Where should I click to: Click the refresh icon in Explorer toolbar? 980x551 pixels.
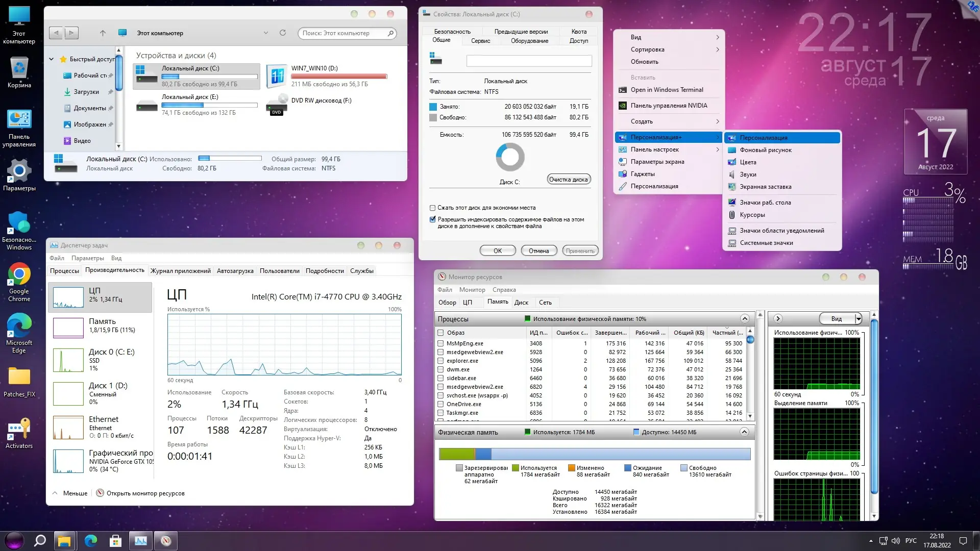[x=282, y=33]
